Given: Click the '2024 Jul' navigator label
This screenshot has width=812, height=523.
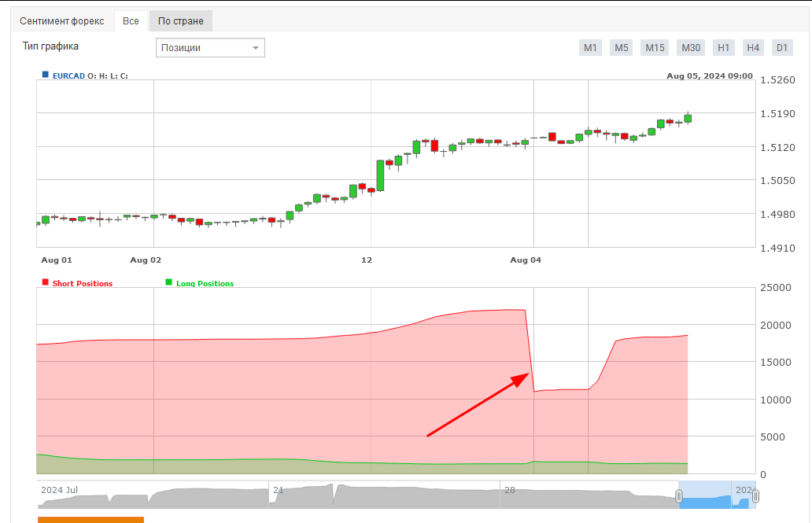Looking at the screenshot, I should [x=59, y=490].
